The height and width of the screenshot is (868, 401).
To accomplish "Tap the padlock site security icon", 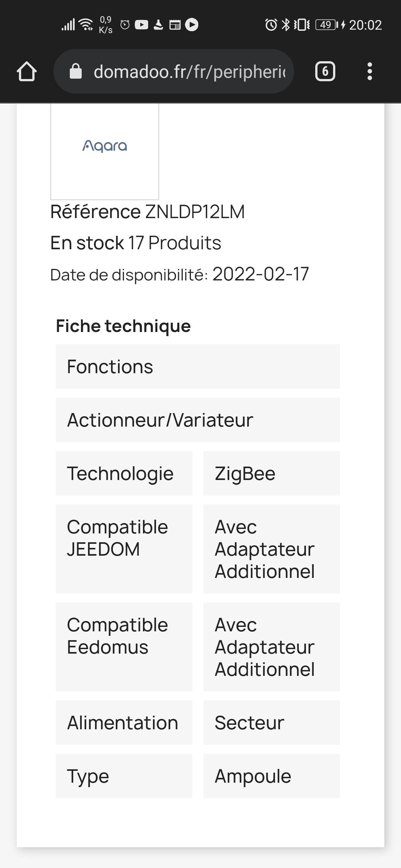I will pyautogui.click(x=76, y=71).
